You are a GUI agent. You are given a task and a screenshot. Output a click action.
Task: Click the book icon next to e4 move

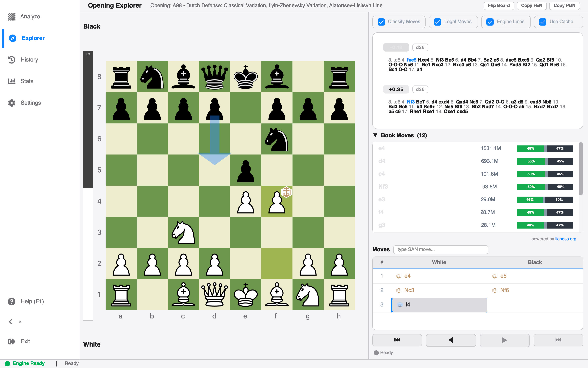click(x=399, y=276)
